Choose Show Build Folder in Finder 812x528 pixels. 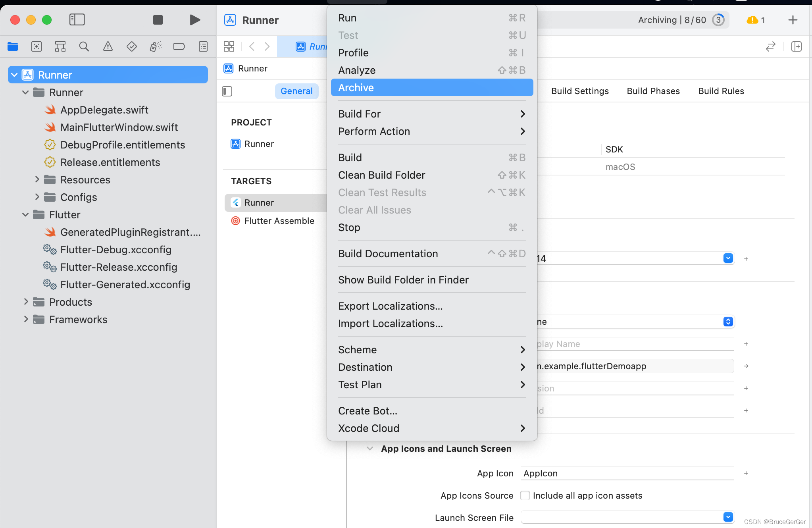click(x=432, y=280)
